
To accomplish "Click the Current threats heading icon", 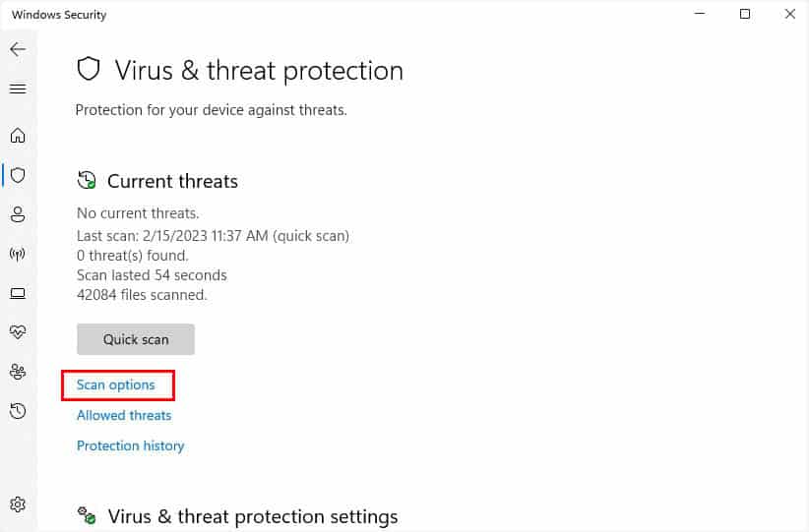I will pos(87,180).
